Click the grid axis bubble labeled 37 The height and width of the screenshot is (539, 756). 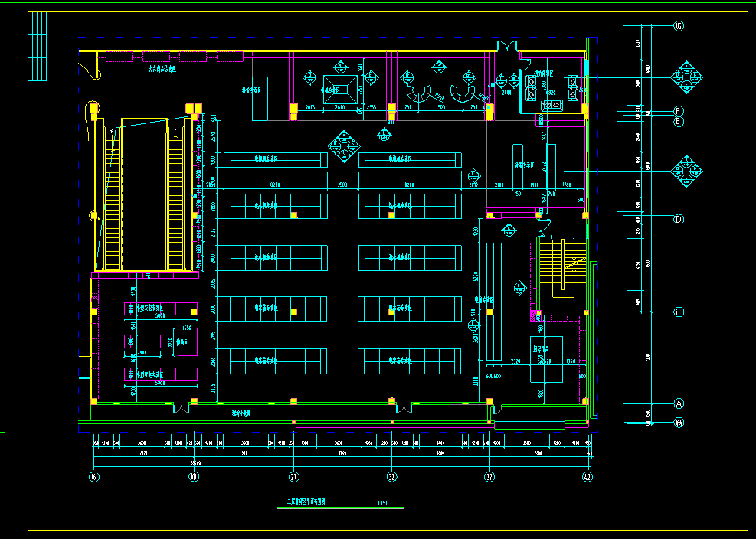[490, 476]
